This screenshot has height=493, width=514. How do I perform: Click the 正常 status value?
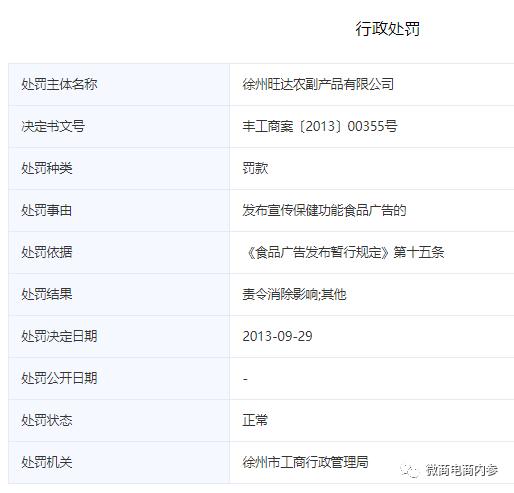tap(255, 420)
